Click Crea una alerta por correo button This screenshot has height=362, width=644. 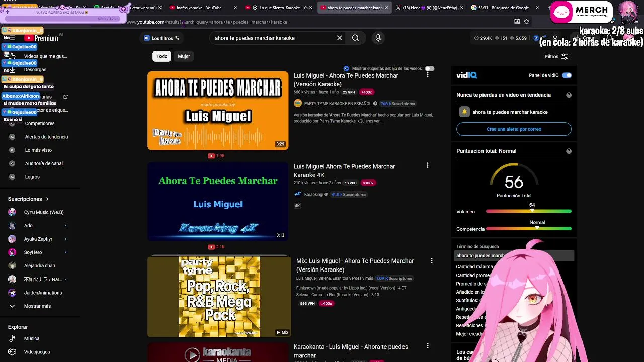click(x=514, y=129)
